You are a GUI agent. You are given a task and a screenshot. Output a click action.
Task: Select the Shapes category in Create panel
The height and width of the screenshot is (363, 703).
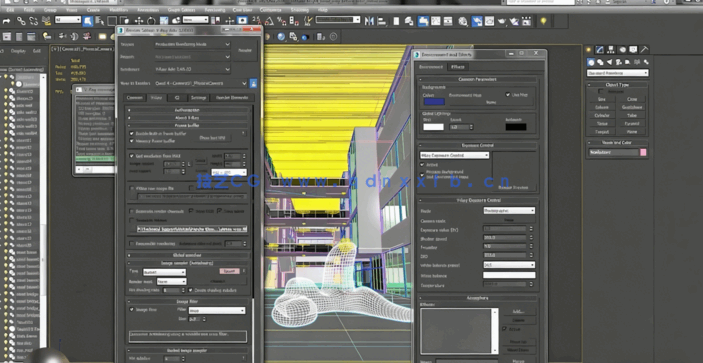pos(600,62)
